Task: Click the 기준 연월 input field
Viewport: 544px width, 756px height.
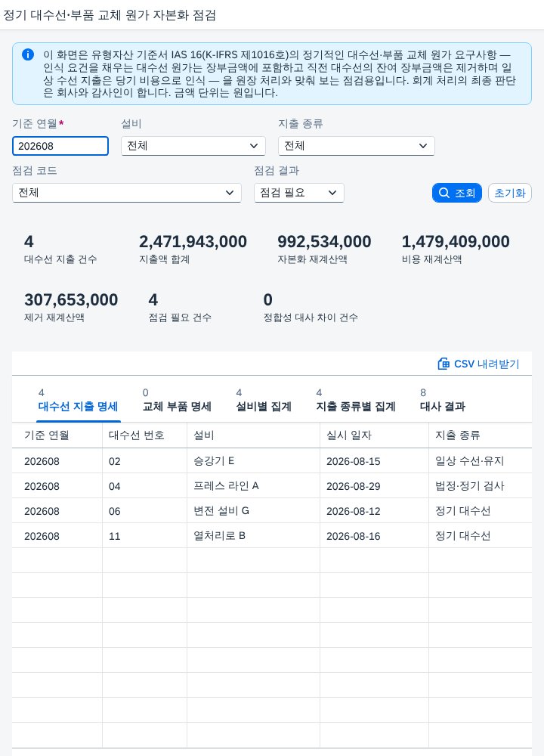Action: (x=60, y=146)
